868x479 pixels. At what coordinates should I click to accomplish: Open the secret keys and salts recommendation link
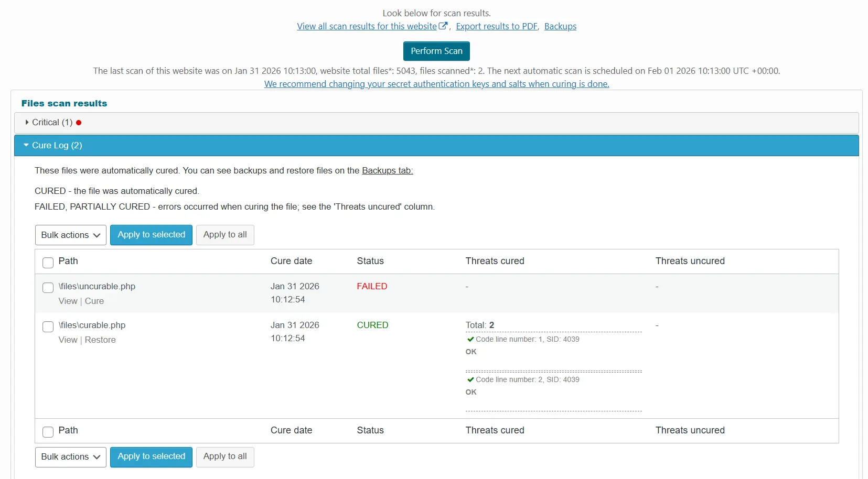[x=436, y=84]
